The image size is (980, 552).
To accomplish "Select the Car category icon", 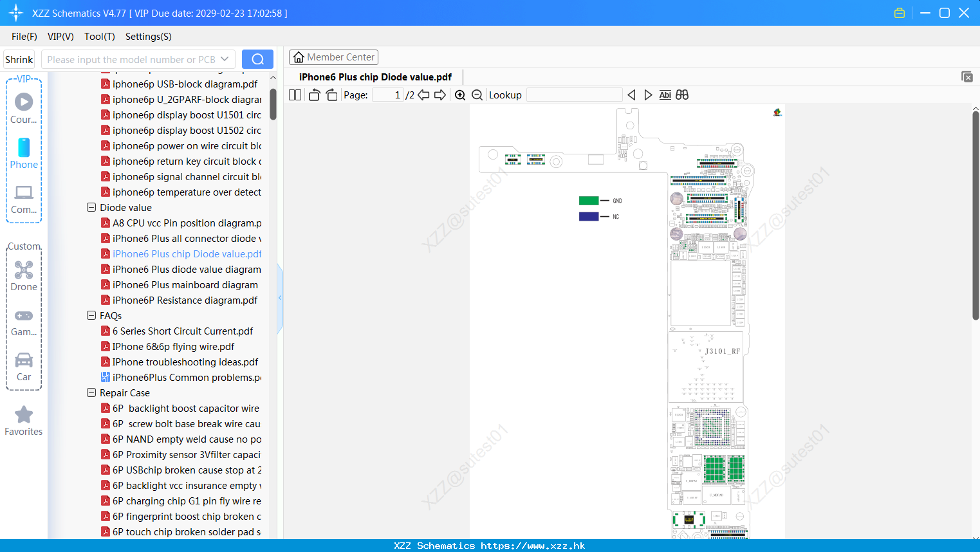I will [24, 366].
